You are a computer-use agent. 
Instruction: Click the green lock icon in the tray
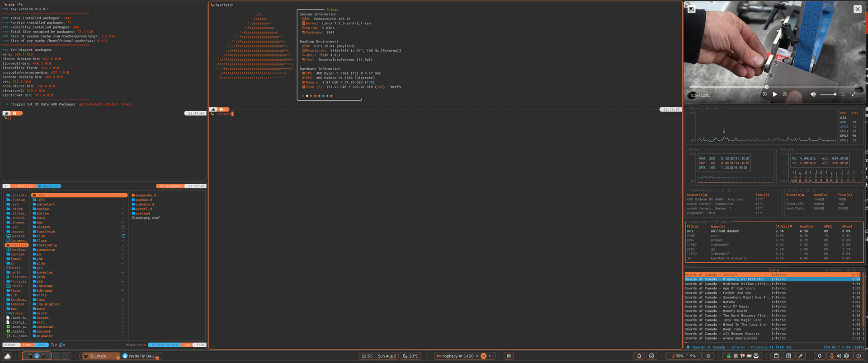click(728, 356)
